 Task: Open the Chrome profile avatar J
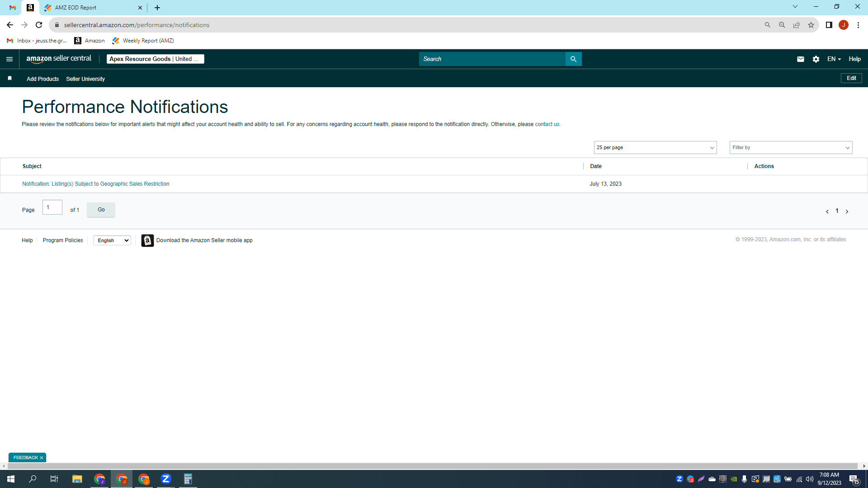pos(844,25)
